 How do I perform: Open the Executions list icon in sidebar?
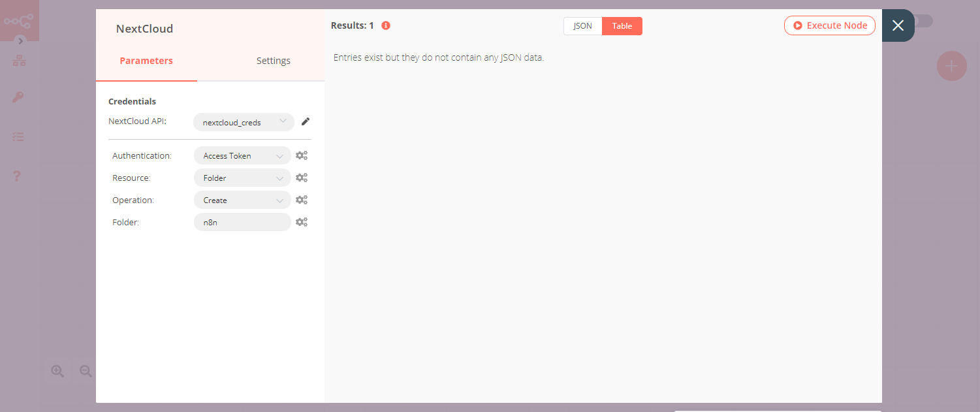19,136
